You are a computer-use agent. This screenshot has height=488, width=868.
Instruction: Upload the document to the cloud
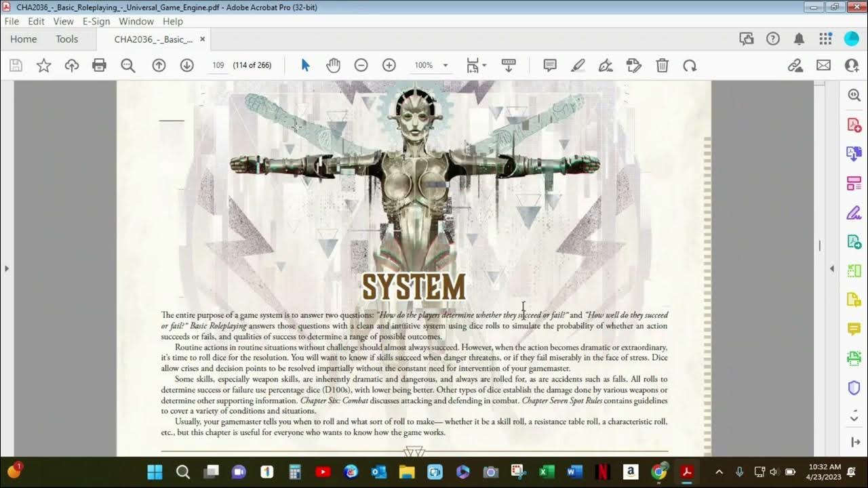tap(72, 65)
